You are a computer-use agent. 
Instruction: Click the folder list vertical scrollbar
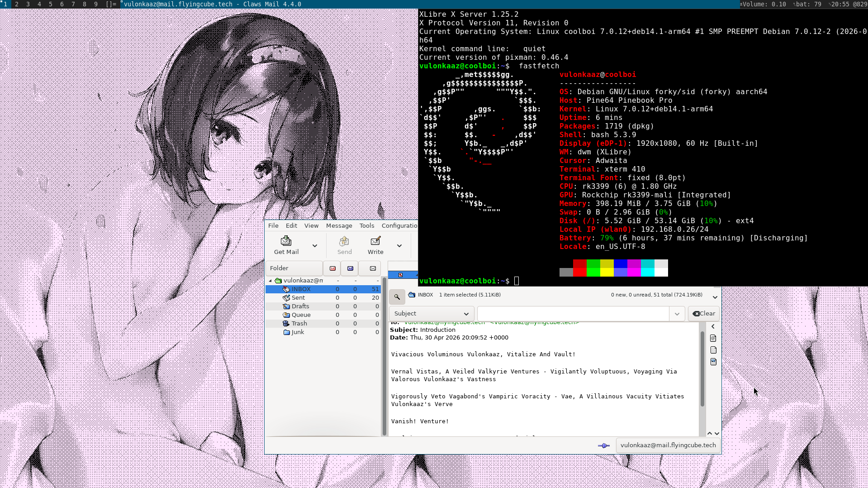[x=384, y=357]
